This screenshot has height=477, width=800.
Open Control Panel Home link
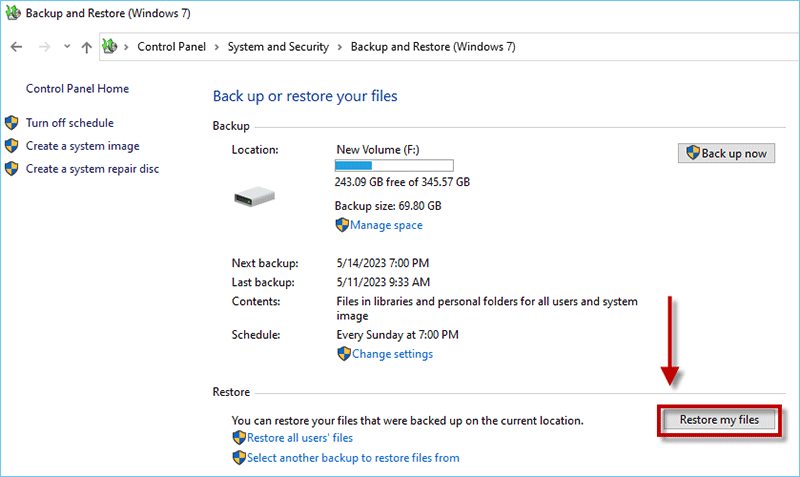tap(77, 88)
